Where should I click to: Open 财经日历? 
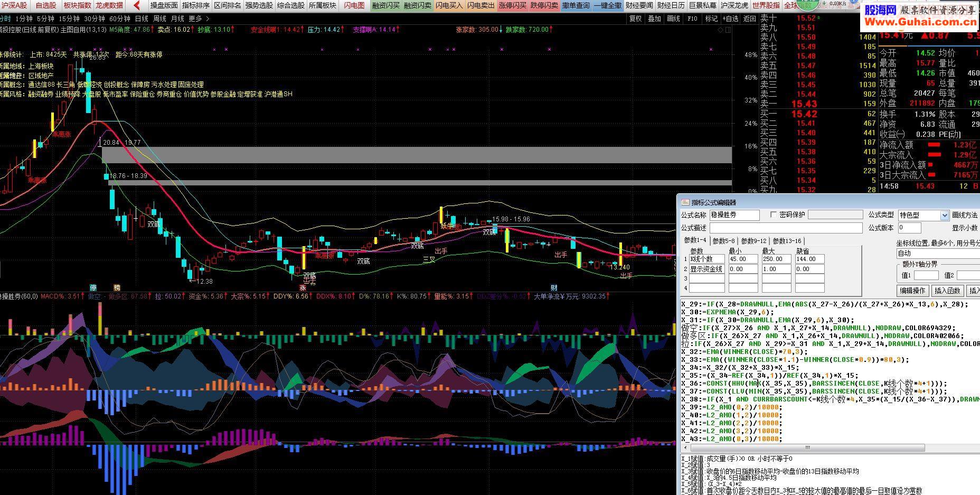(x=671, y=5)
